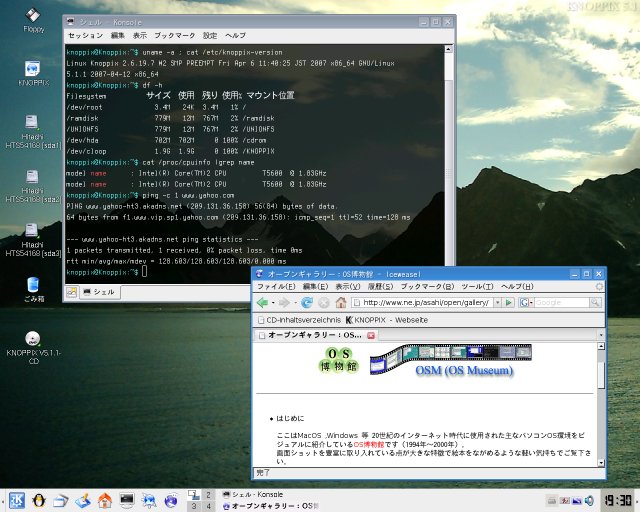Select the オープンギャラリー:OS... browser tab
640x512 pixels.
315,335
